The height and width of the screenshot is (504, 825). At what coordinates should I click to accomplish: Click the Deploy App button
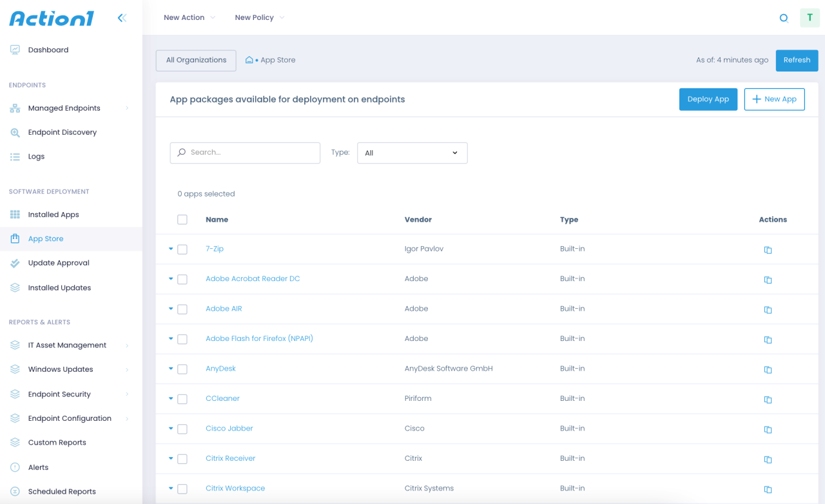coord(708,99)
